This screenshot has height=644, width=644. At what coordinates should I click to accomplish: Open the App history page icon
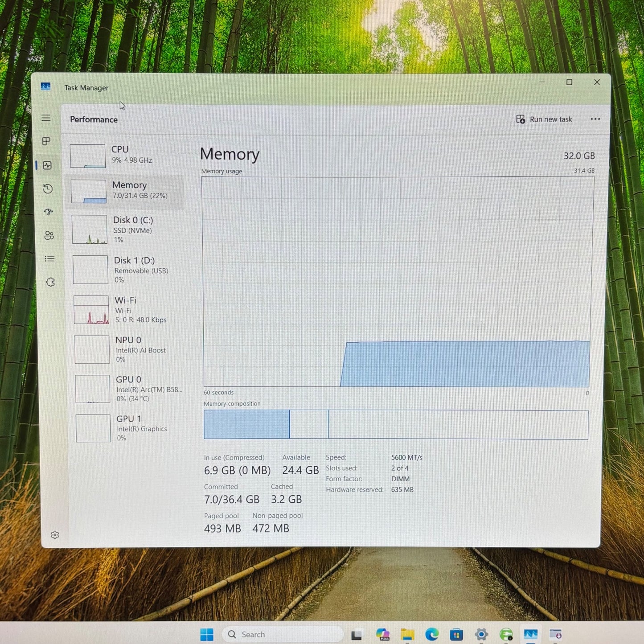(x=48, y=189)
